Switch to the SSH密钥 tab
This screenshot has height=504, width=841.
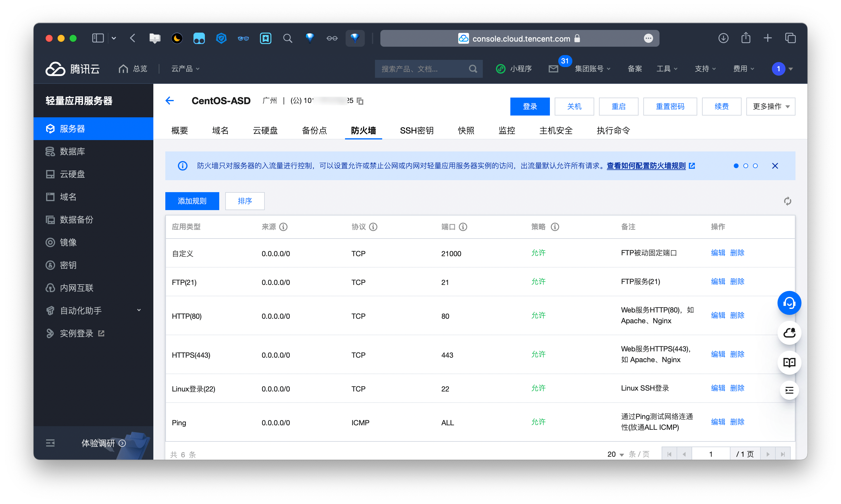click(x=417, y=130)
